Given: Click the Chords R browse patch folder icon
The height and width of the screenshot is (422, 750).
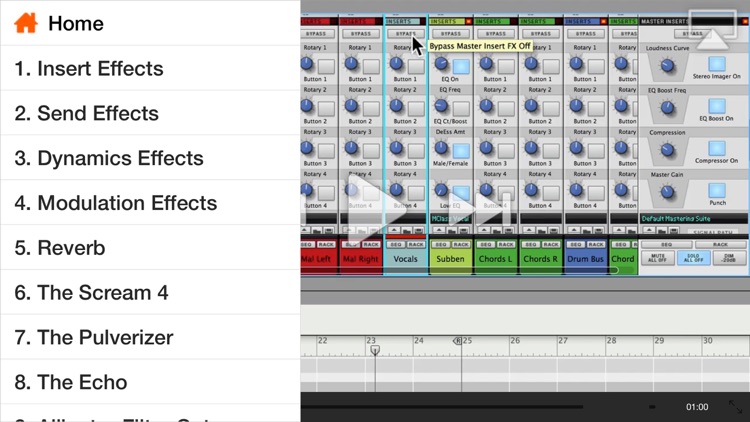Looking at the screenshot, I should tap(541, 231).
